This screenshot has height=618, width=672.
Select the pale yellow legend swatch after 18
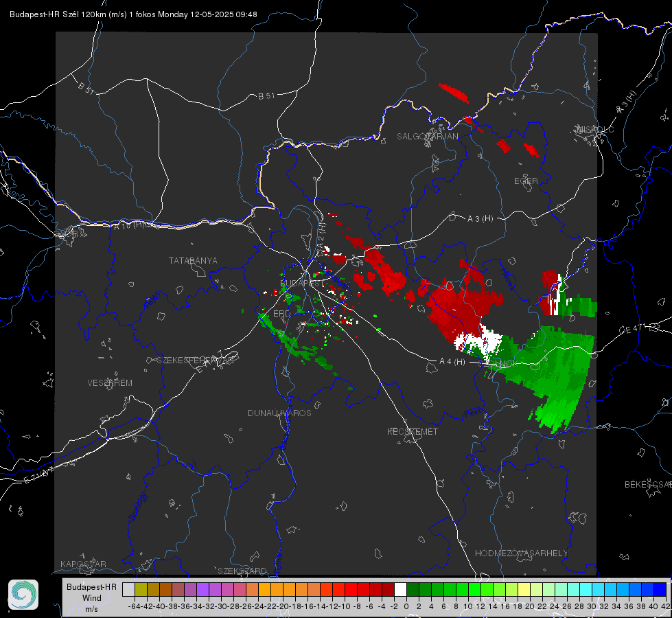coord(524,589)
